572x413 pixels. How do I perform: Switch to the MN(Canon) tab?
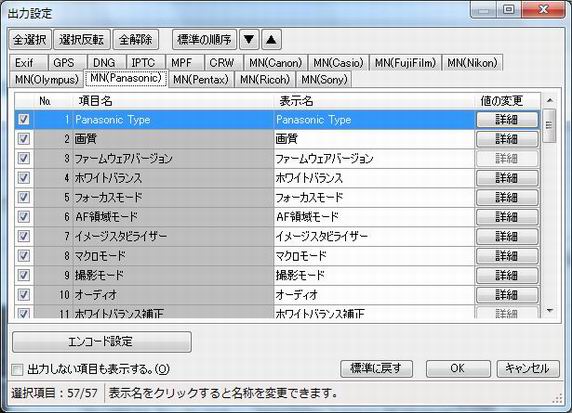click(x=276, y=63)
